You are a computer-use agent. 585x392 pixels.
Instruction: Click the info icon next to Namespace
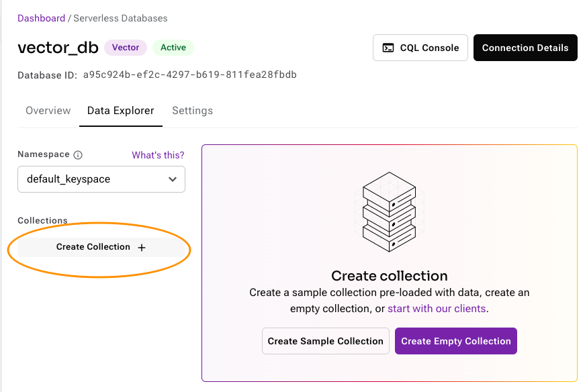click(x=78, y=155)
